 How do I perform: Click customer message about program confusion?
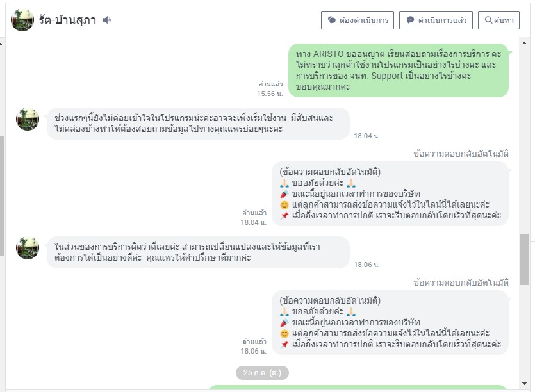198,124
